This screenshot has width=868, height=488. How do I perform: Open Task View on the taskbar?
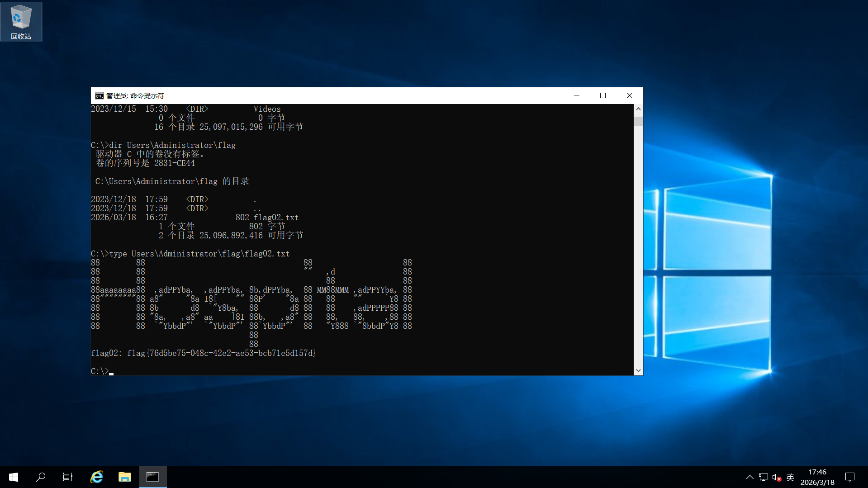[x=68, y=477]
